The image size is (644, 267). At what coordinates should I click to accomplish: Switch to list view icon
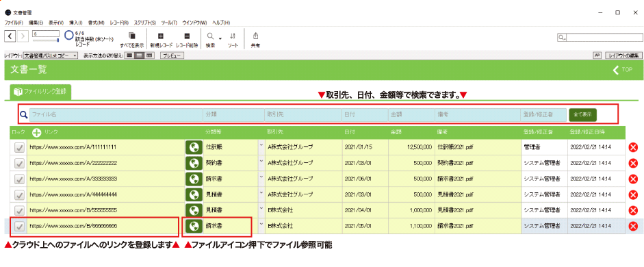pos(140,55)
